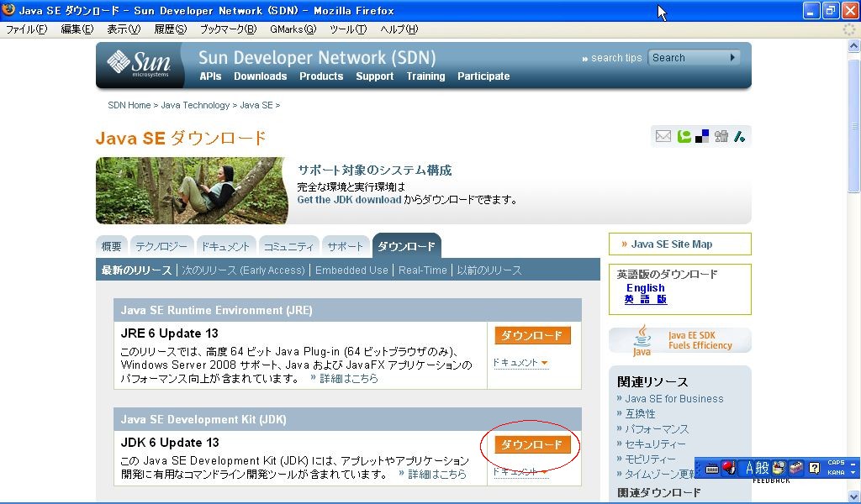Switch to the テクノロジー tab
The height and width of the screenshot is (504, 861).
(x=161, y=247)
